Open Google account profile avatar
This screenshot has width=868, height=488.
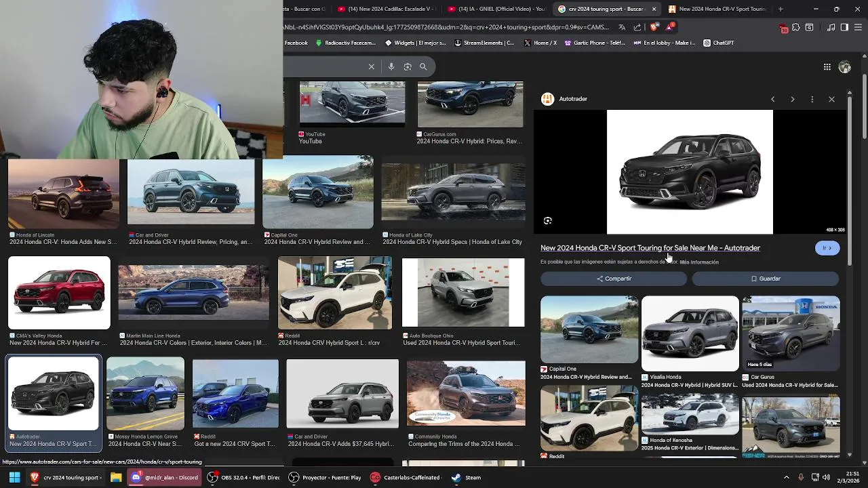(x=844, y=67)
